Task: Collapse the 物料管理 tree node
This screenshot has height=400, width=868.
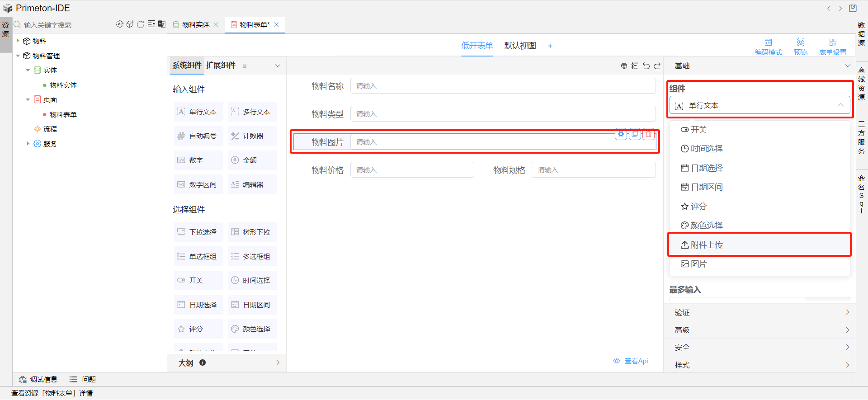Action: (x=18, y=56)
